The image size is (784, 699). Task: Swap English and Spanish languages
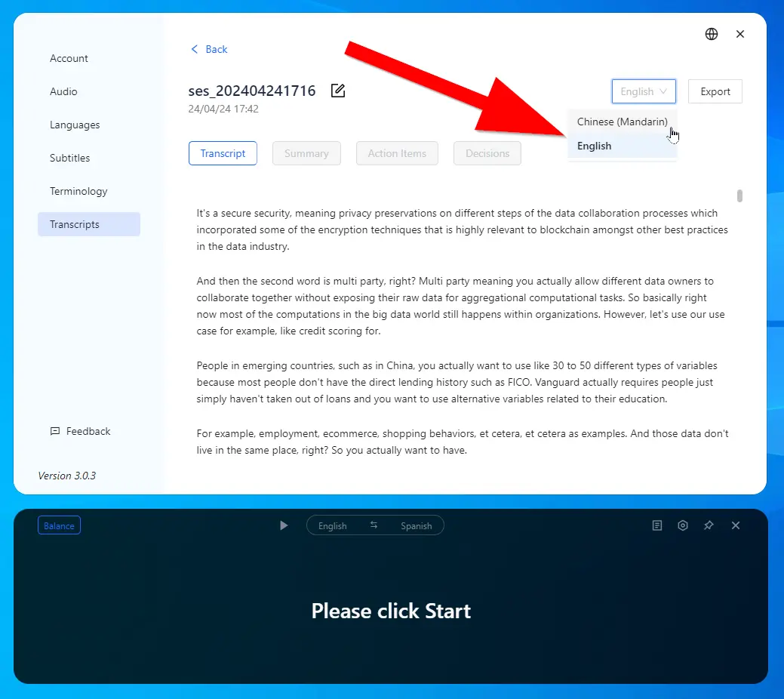(374, 525)
